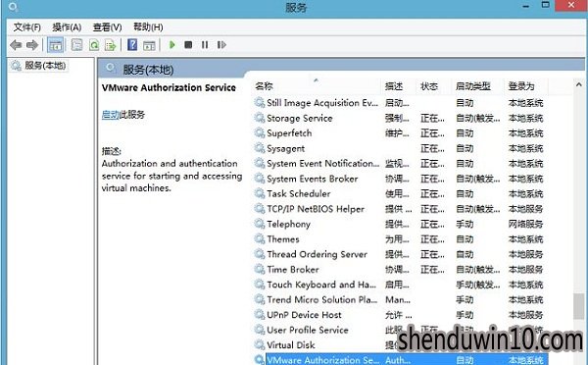Select the Storage Service row

pyautogui.click(x=400, y=119)
